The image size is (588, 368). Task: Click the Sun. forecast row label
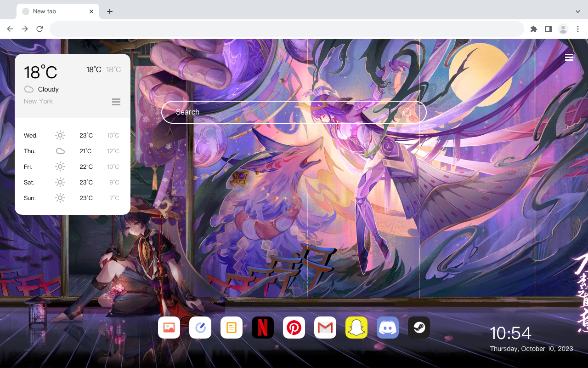coord(30,198)
